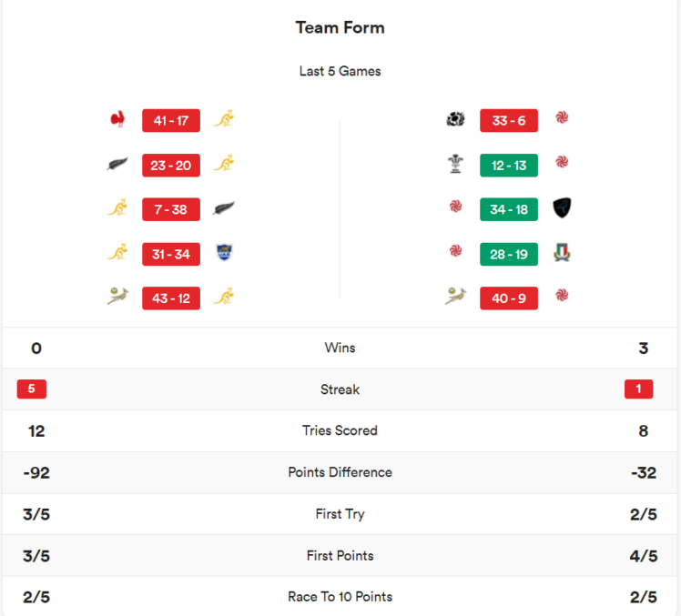Click the blue crest next to 31 - 34
The width and height of the screenshot is (681, 616).
click(x=224, y=253)
